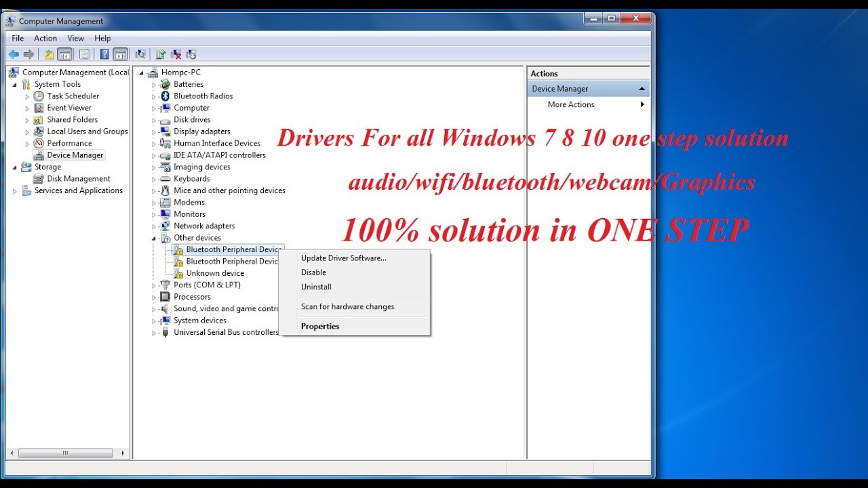Click the Bluetooth Radios icon

165,96
